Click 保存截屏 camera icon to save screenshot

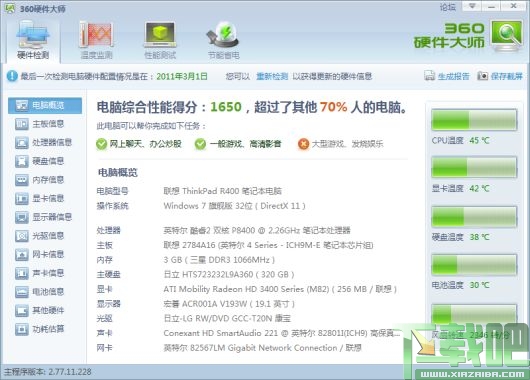[x=482, y=76]
